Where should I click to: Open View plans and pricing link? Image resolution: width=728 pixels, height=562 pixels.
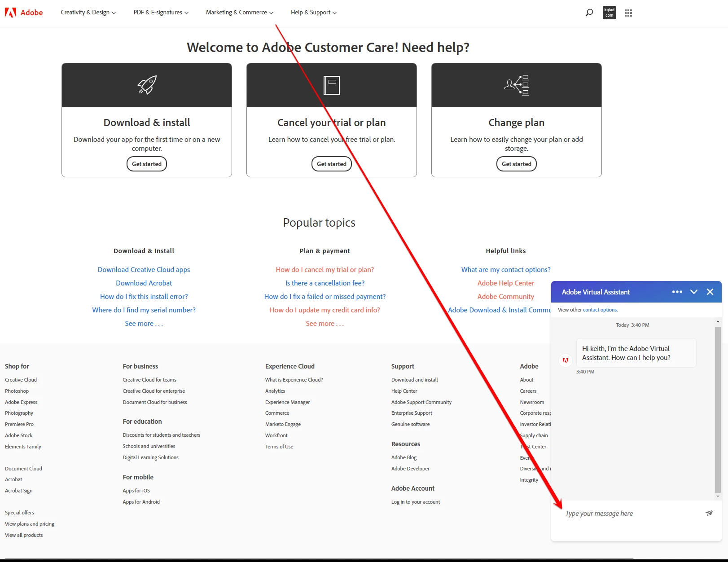pyautogui.click(x=30, y=524)
